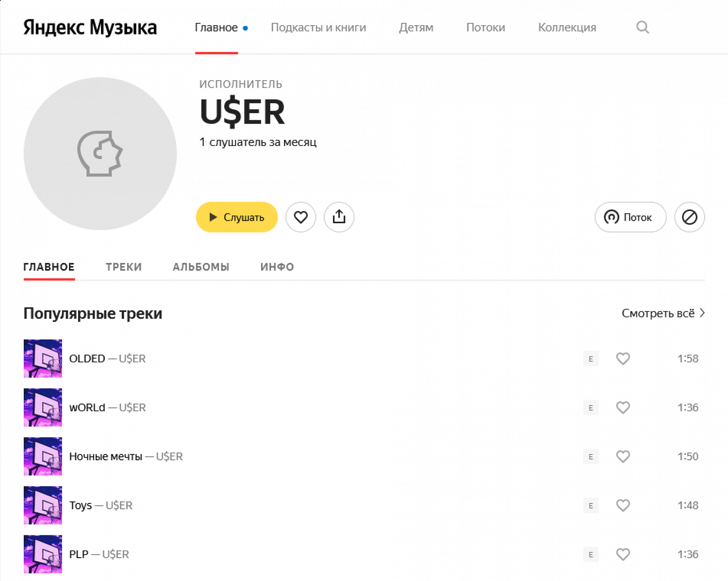Switch to the Треки tab

[124, 267]
